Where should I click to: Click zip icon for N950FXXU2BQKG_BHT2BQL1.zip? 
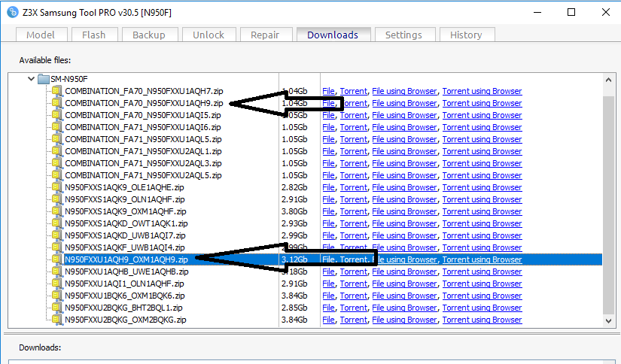click(x=57, y=308)
